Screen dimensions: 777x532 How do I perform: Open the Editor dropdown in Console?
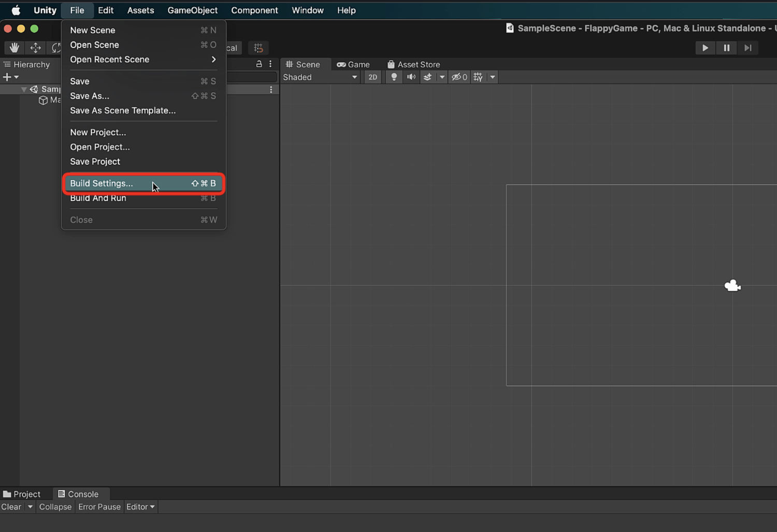(140, 507)
